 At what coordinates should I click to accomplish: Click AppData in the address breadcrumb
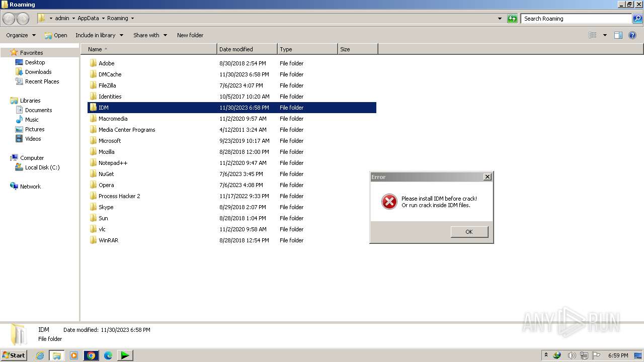[88, 18]
